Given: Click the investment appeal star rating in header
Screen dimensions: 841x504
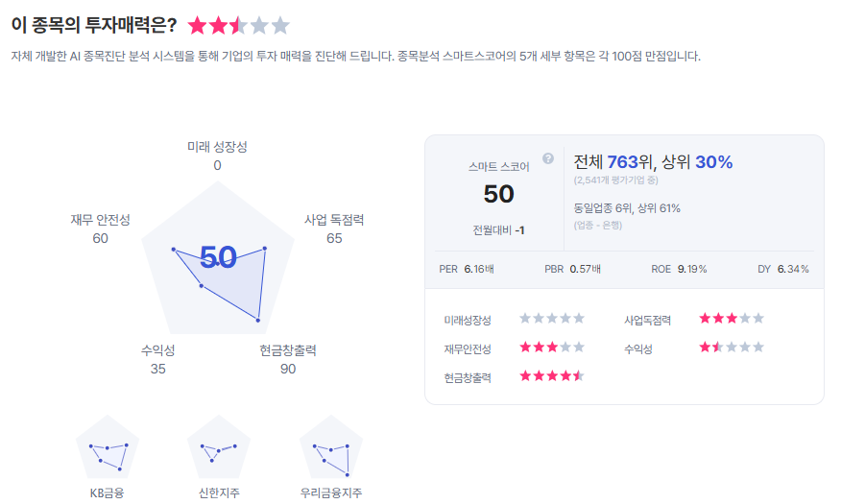Looking at the screenshot, I should 238,26.
